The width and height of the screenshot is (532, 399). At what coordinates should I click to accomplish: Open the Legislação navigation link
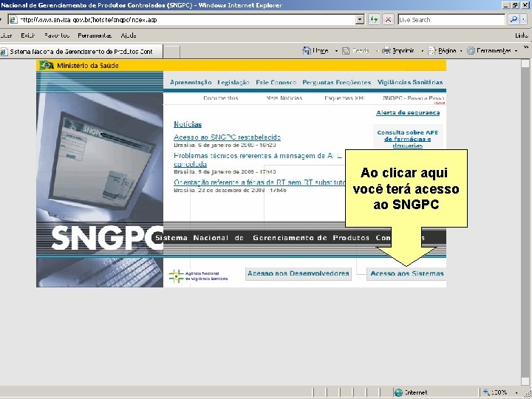point(233,83)
